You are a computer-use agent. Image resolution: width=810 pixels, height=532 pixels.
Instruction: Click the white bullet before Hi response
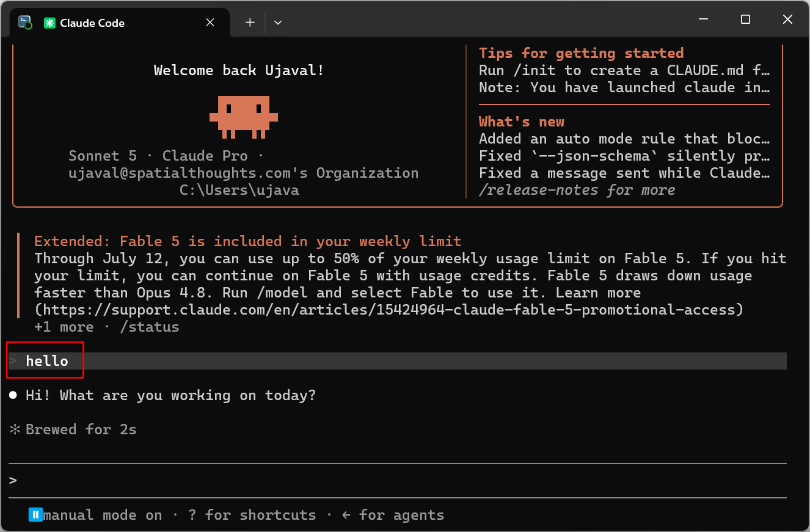(x=13, y=395)
